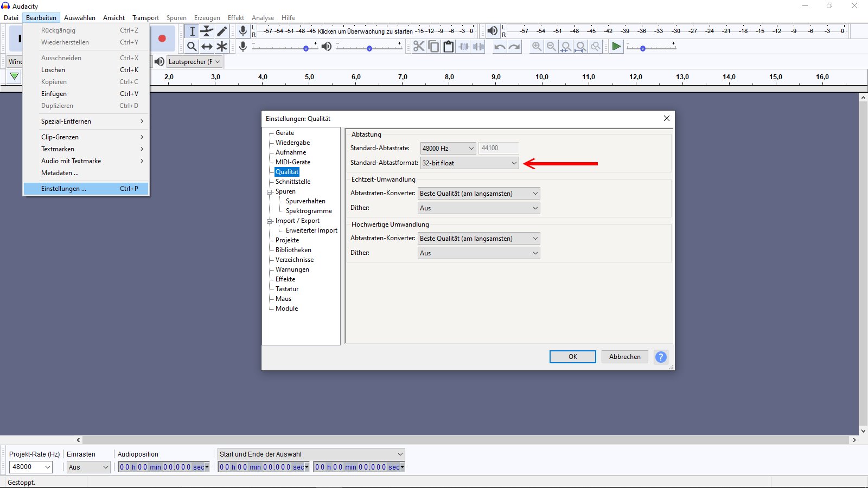
Task: Select Aufnahme in the settings tree
Action: point(291,152)
